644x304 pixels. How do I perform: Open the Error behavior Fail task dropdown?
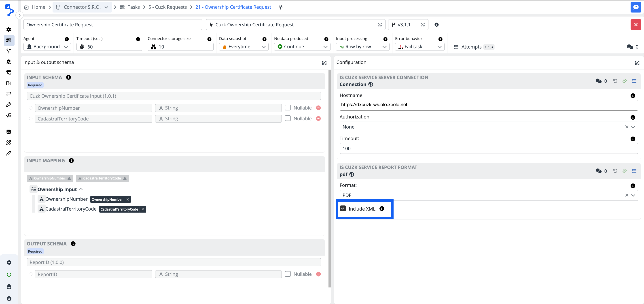[419, 47]
